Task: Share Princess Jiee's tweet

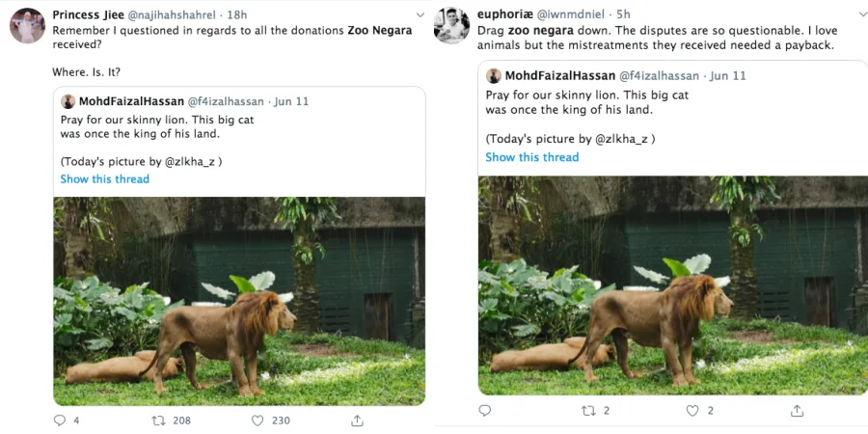Action: click(x=357, y=420)
